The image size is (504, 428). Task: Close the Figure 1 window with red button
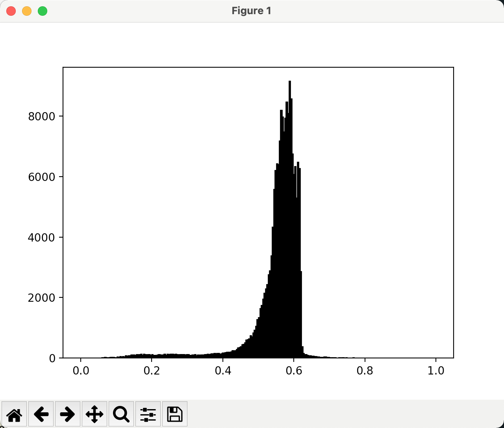pos(11,11)
